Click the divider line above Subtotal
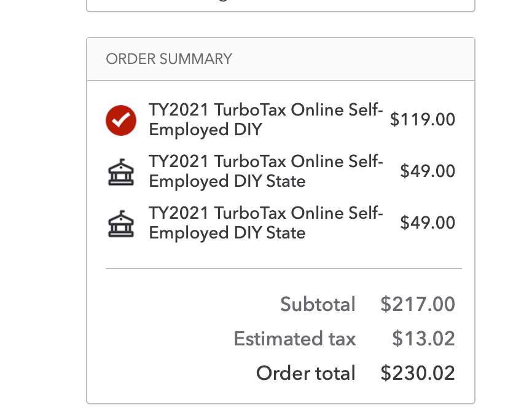This screenshot has width=532, height=413. pyautogui.click(x=284, y=269)
